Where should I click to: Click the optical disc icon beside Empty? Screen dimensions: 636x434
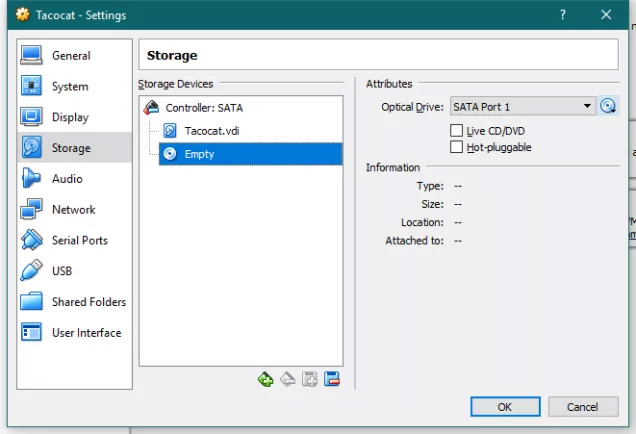tap(170, 154)
